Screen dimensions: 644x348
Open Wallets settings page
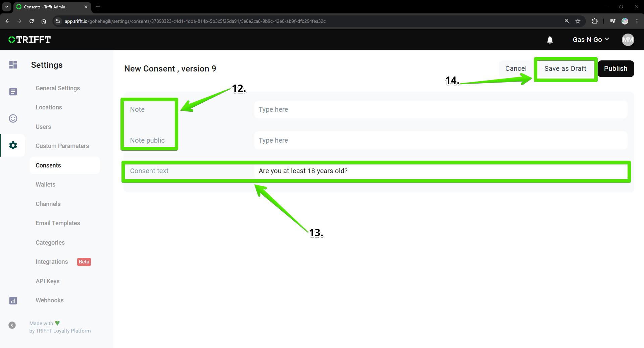pos(45,185)
